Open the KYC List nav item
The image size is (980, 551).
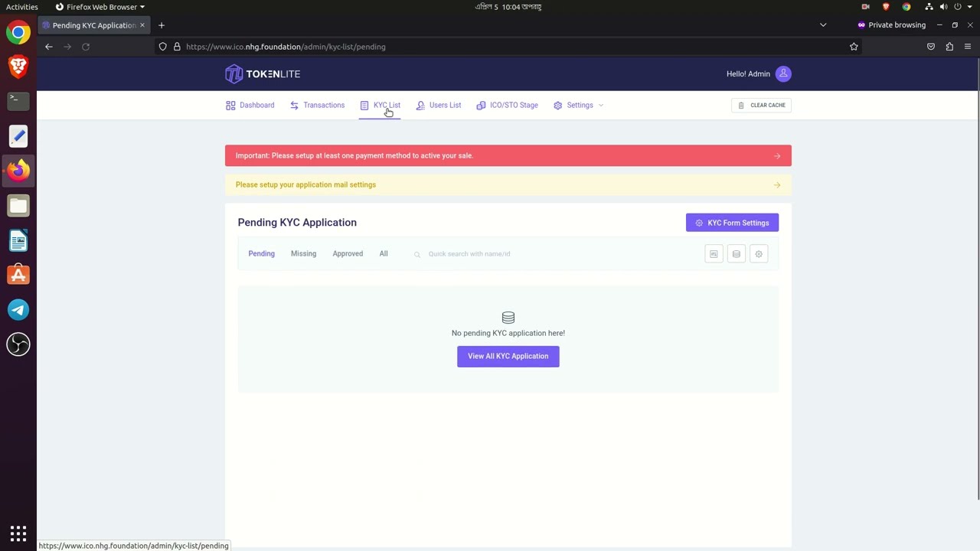click(380, 106)
